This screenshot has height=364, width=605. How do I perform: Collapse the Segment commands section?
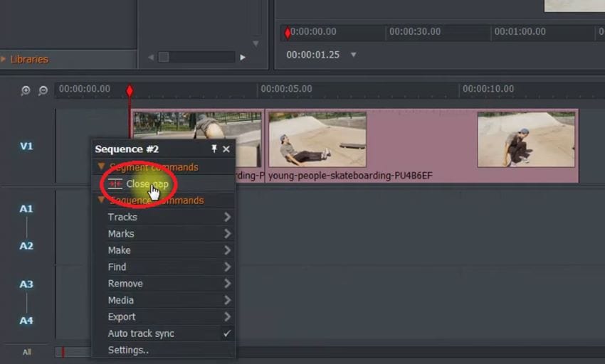point(101,166)
